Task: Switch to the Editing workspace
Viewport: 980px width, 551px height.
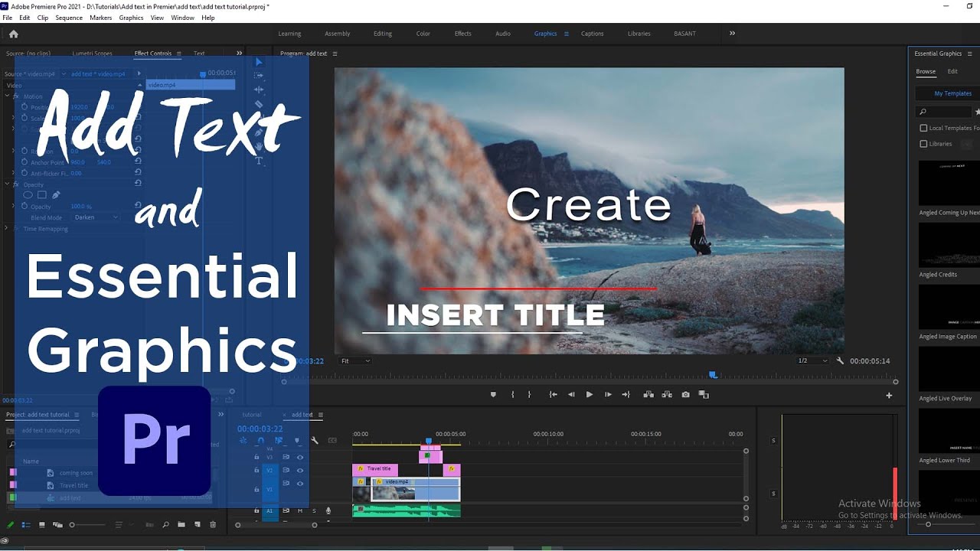Action: point(383,34)
